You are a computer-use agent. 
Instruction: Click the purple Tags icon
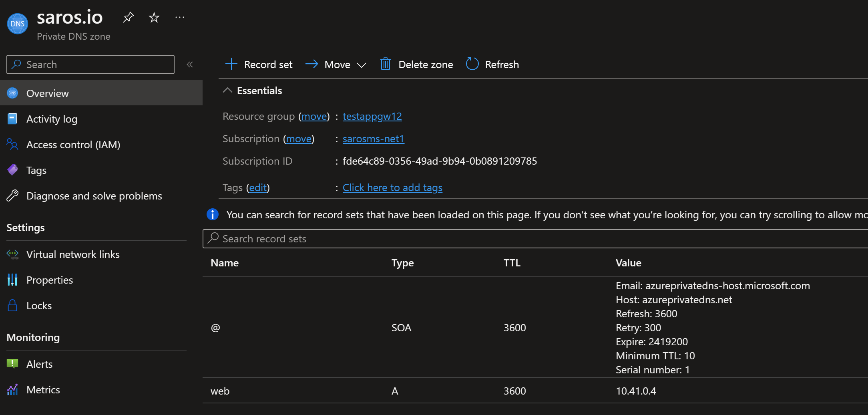coord(12,170)
